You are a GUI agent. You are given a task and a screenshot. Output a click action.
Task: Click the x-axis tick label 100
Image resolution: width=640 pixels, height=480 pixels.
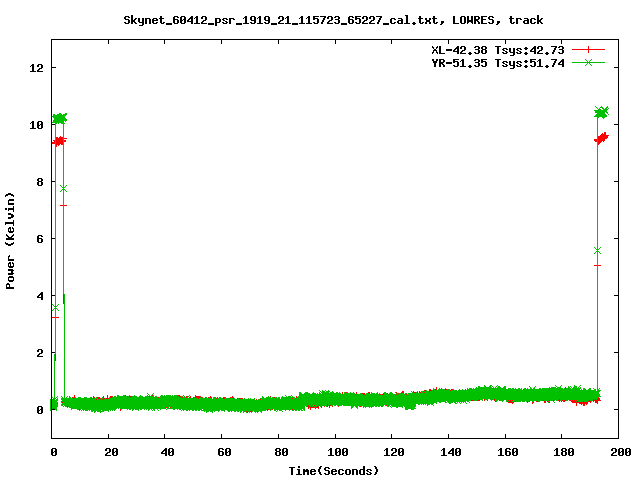click(337, 452)
